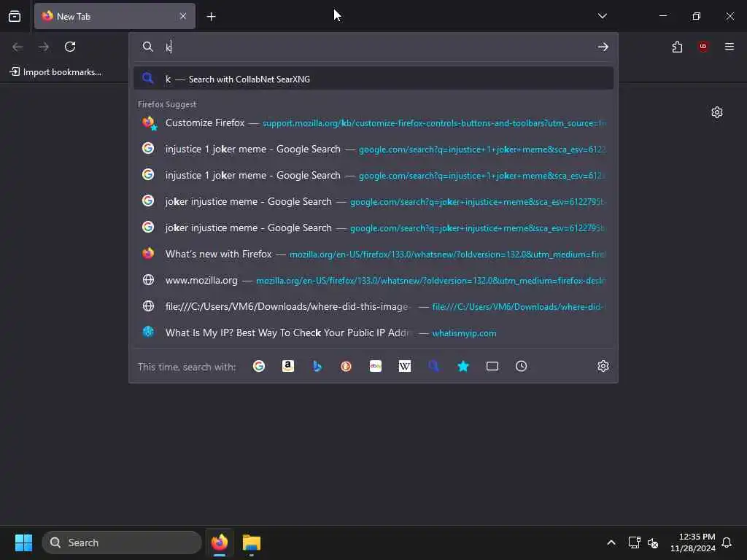Image resolution: width=747 pixels, height=560 pixels.
Task: Click the Windows taskbar Search box
Action: tap(122, 542)
